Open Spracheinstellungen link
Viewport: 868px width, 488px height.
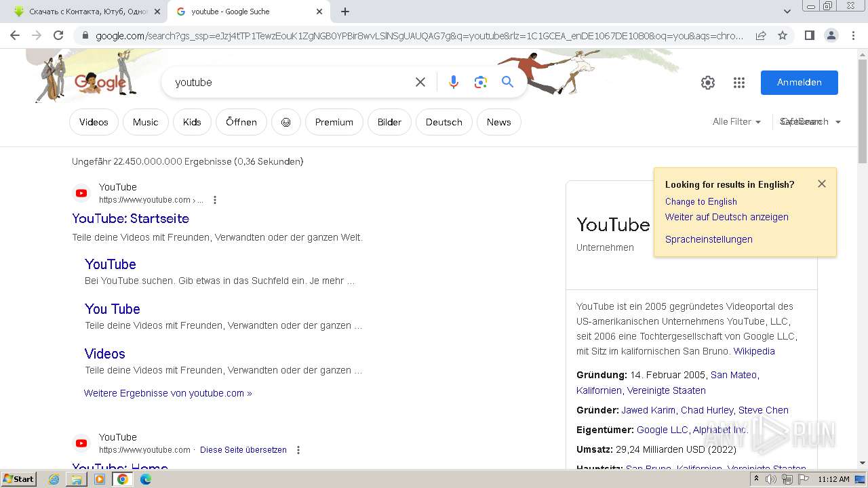coord(709,239)
